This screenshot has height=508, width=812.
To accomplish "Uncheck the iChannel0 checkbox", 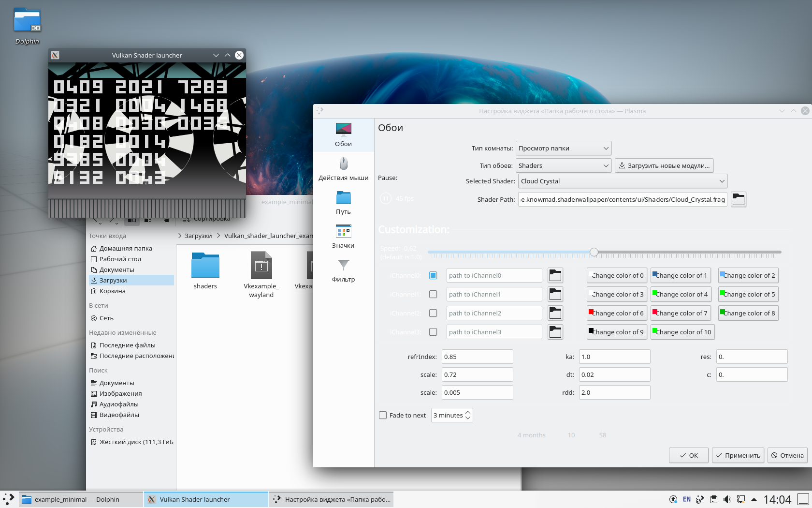I will coord(433,275).
